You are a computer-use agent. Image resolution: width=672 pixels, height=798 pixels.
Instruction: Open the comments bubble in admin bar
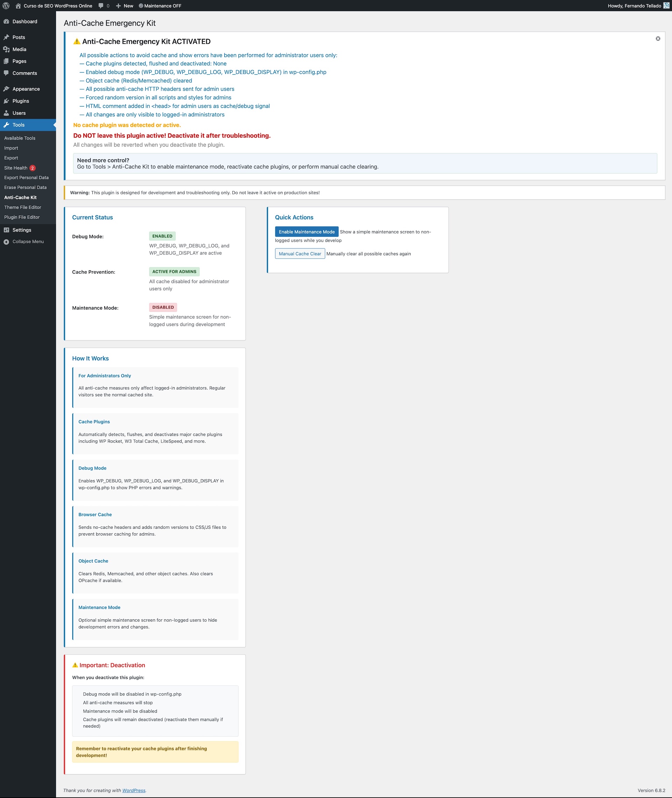(103, 6)
